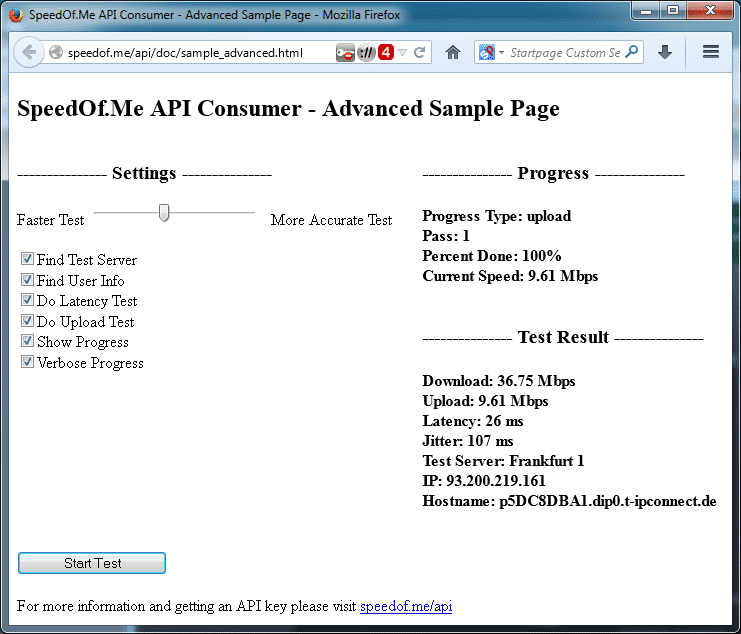Viewport: 741px width, 634px height.
Task: Click 'Current Speed: 9.61 Mbps' text
Action: pos(510,276)
